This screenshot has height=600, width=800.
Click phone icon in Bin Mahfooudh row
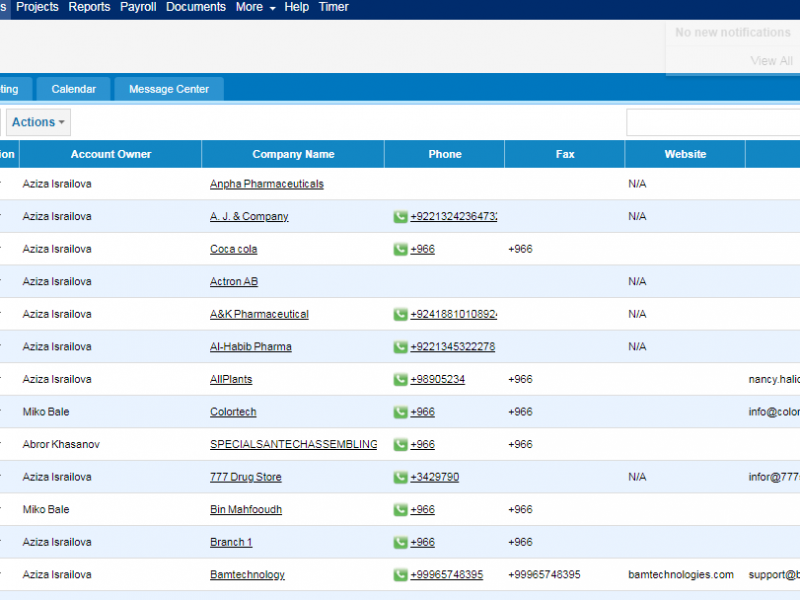[x=401, y=510]
